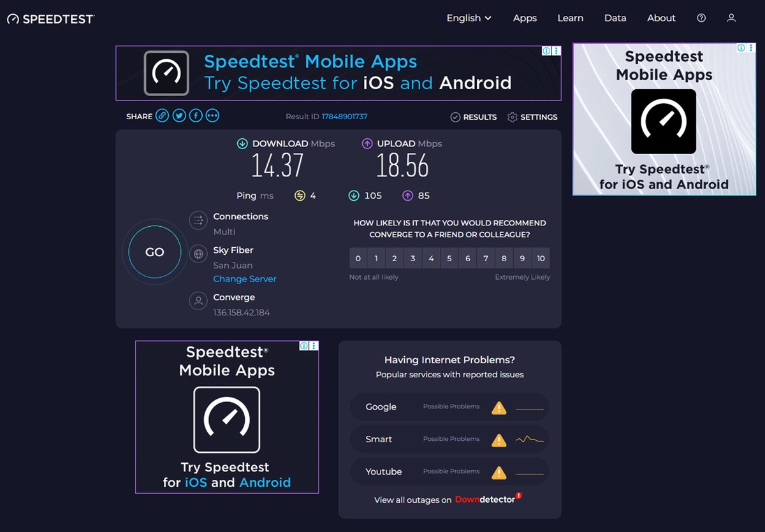
Task: Click the top banner Speedtest Mobile Apps ad
Action: click(339, 73)
